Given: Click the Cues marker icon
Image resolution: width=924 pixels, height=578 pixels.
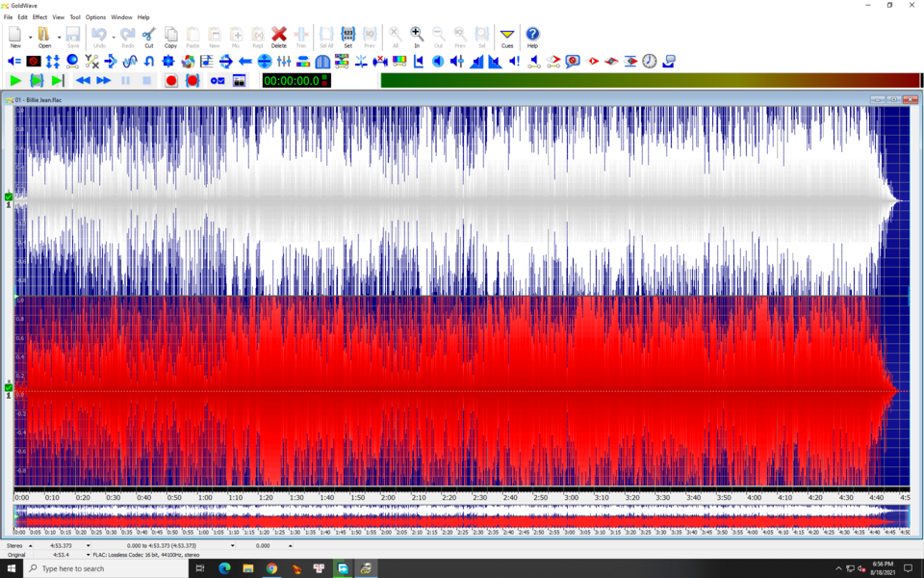Looking at the screenshot, I should (507, 38).
